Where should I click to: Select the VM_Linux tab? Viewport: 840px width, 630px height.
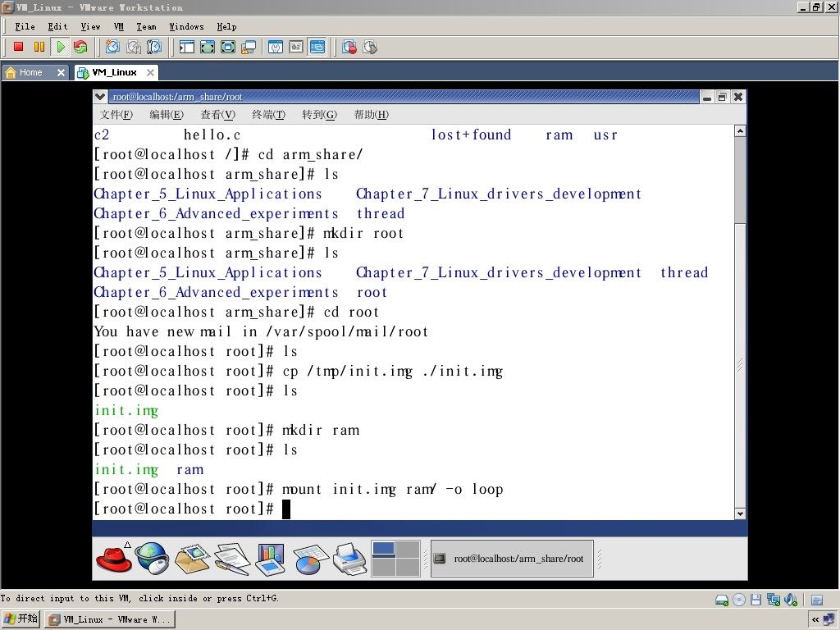(x=114, y=72)
